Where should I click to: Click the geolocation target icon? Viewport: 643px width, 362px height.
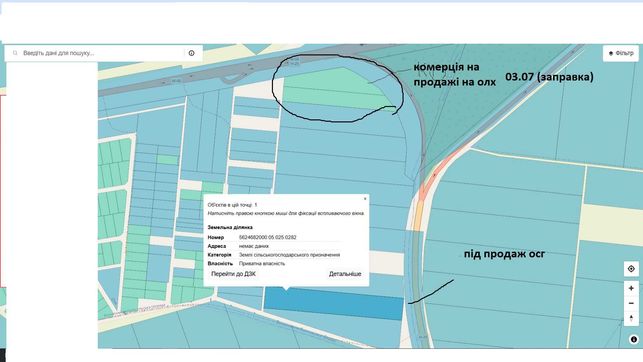pyautogui.click(x=631, y=269)
